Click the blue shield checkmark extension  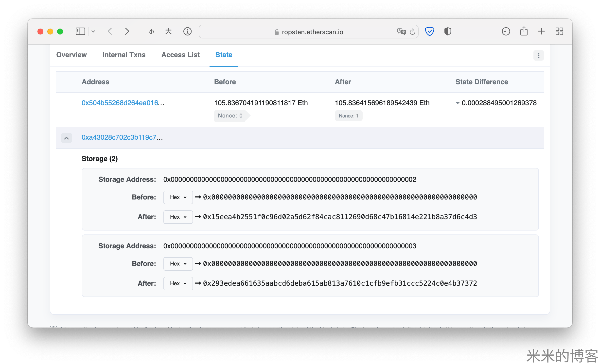[x=429, y=32]
